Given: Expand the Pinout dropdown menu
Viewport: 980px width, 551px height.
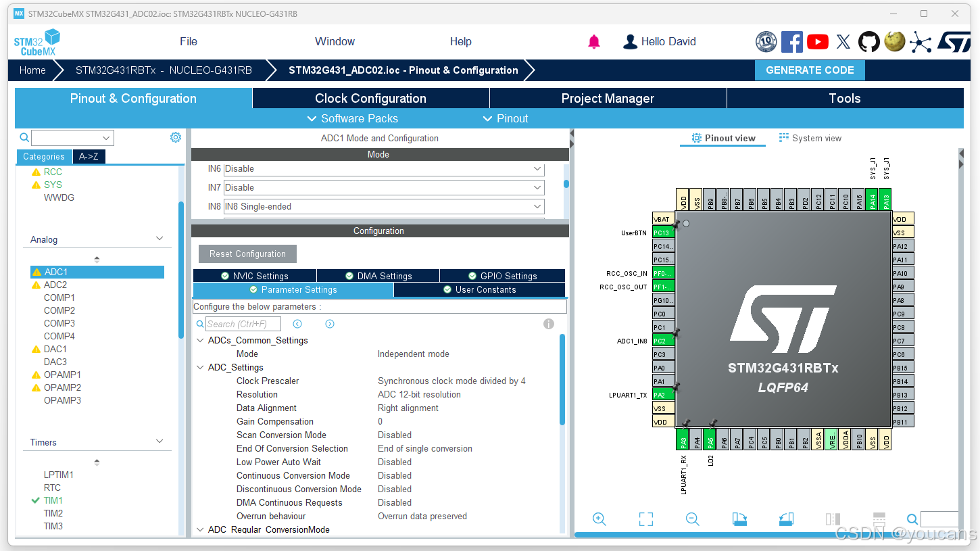Looking at the screenshot, I should pyautogui.click(x=506, y=118).
